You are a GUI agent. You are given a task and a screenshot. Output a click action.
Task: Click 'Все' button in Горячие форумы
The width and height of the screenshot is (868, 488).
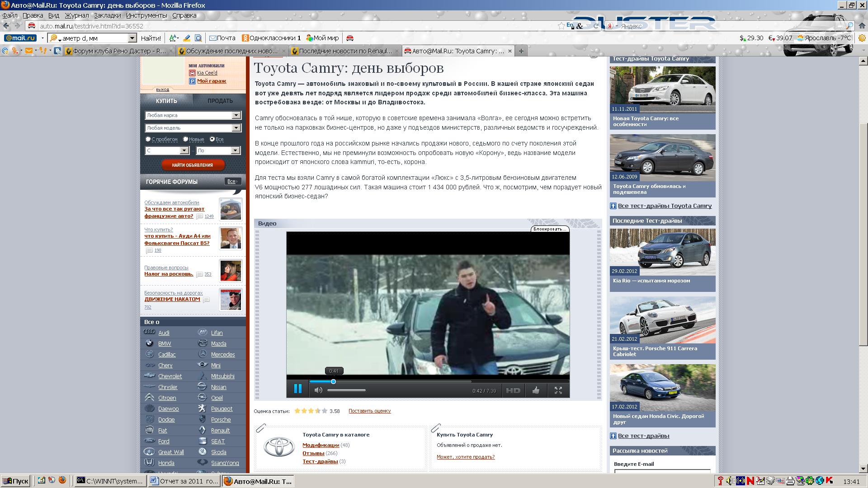[x=232, y=181]
